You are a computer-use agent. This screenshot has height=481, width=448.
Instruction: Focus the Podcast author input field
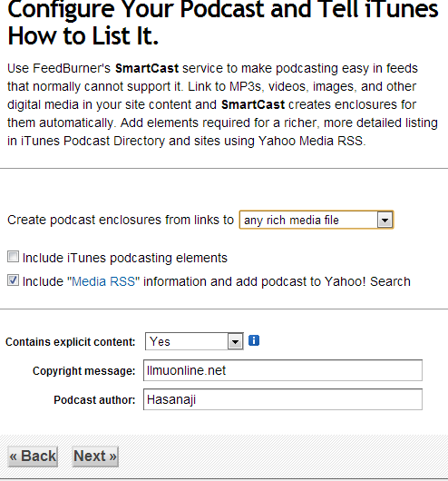click(x=283, y=399)
